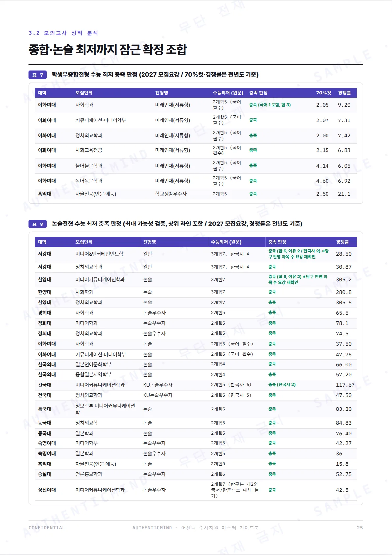Click the 70%컷 column header
392x555 pixels.
click(324, 93)
